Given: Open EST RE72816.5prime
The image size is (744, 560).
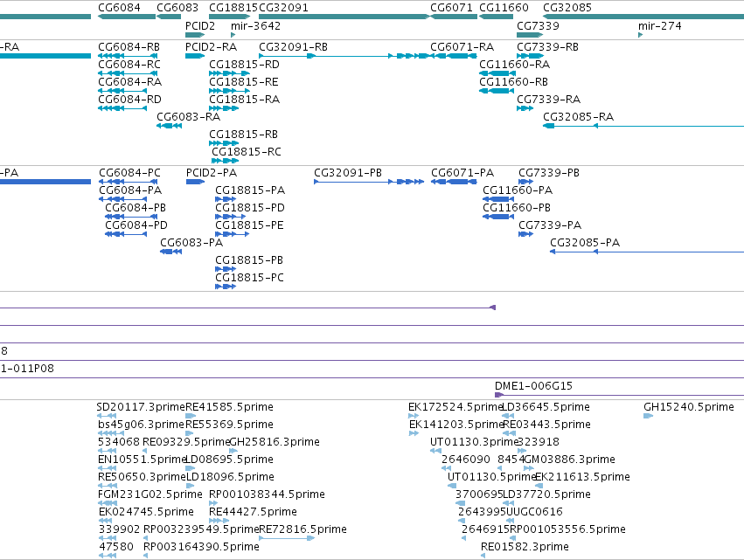Looking at the screenshot, I should point(302,529).
